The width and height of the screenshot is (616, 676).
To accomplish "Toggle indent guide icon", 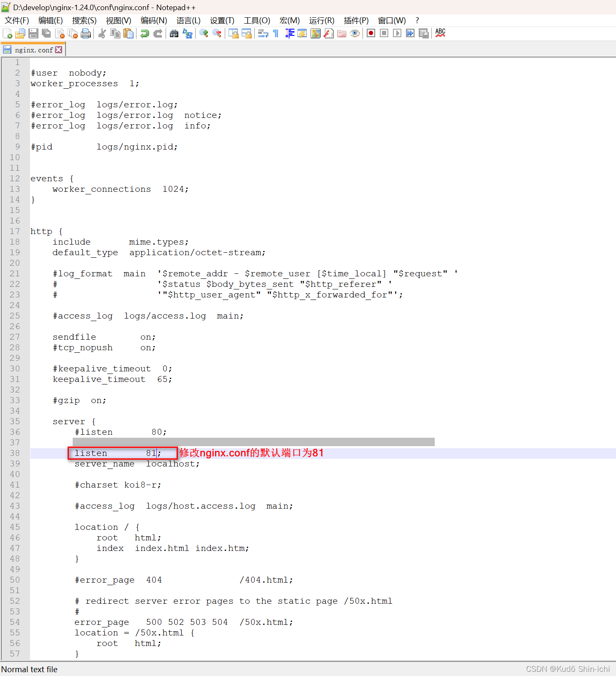I will coord(289,33).
